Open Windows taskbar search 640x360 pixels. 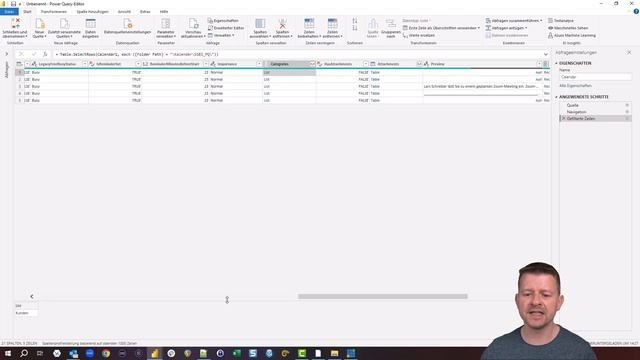click(x=24, y=353)
